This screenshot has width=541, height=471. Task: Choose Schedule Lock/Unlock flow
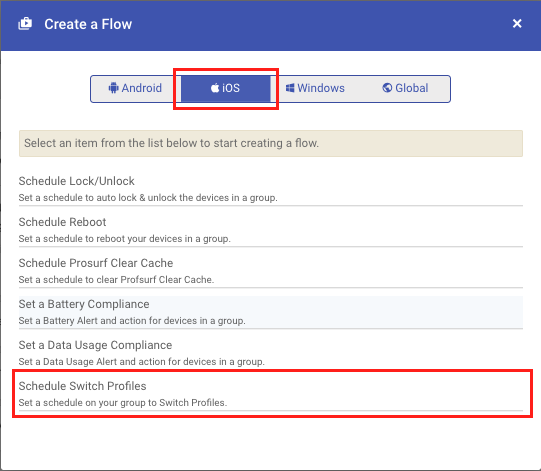tap(271, 188)
